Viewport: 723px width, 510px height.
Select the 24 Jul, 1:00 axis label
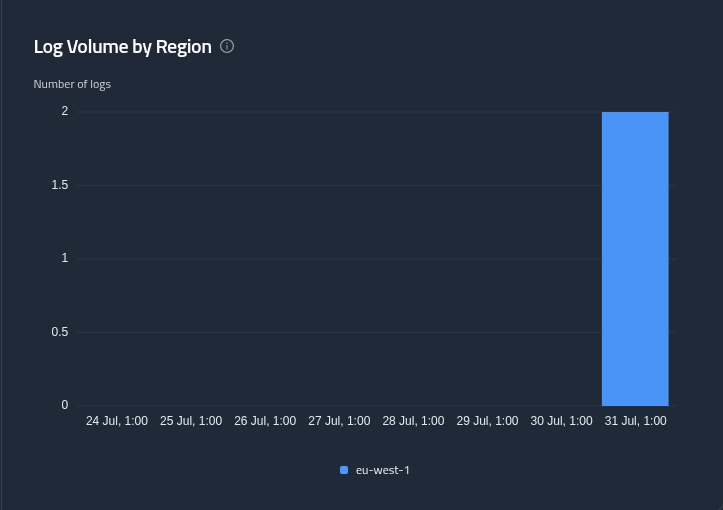[117, 421]
